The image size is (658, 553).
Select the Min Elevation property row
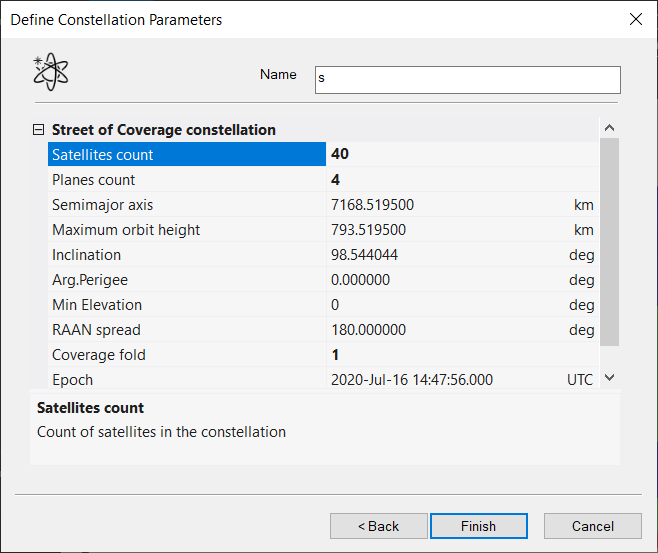186,305
